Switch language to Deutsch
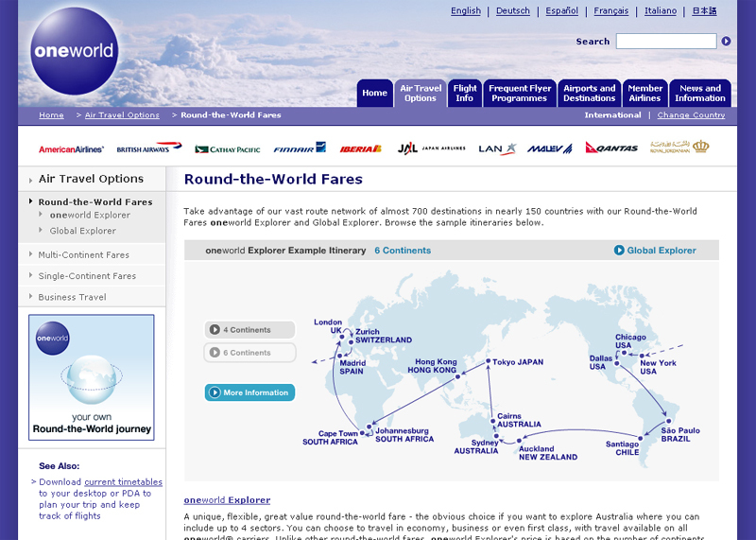The image size is (756, 540). (x=513, y=11)
